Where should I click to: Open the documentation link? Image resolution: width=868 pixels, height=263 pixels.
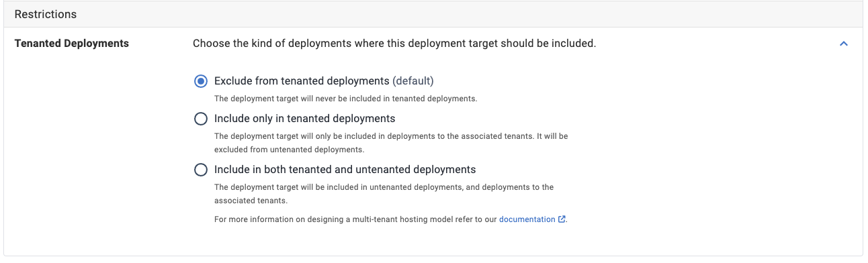click(527, 219)
